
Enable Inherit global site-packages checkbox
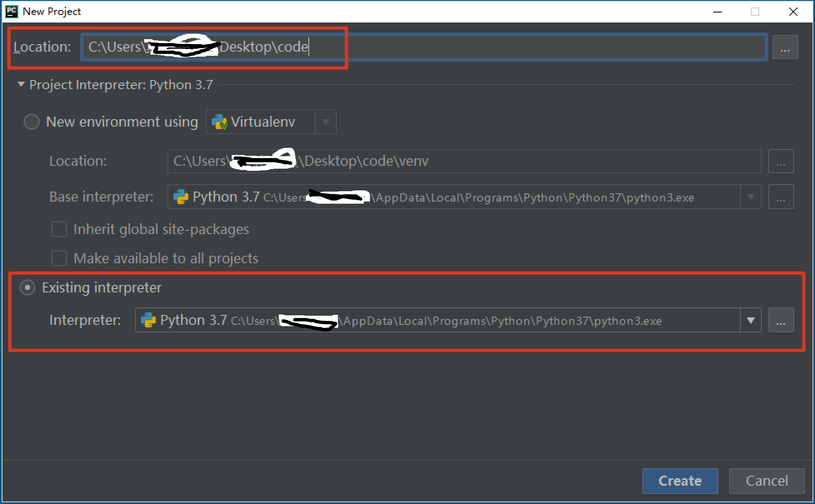click(x=59, y=229)
